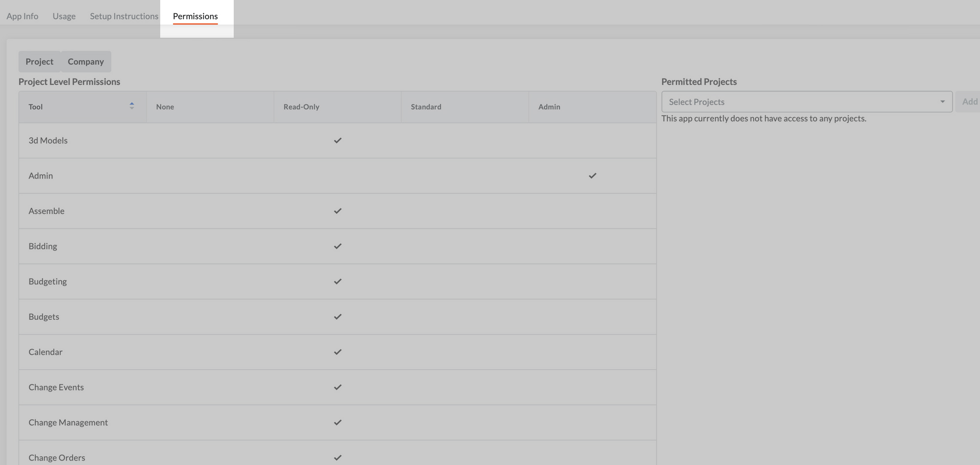Click the Admin row admin checkmark
Viewport: 980px width, 465px height.
point(592,176)
